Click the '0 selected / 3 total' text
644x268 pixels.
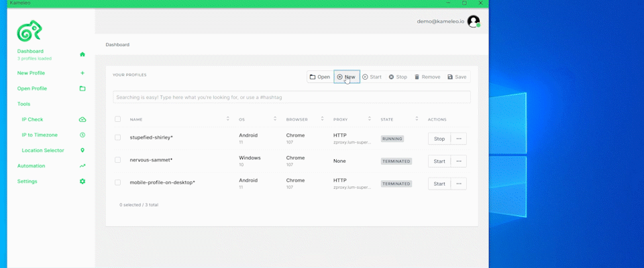pyautogui.click(x=139, y=204)
